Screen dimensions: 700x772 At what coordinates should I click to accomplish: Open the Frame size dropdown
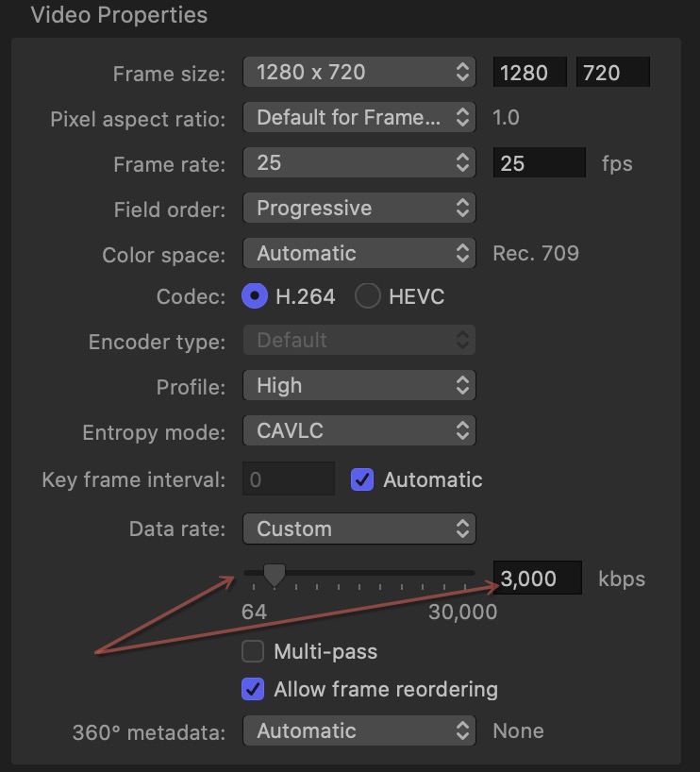pyautogui.click(x=358, y=72)
